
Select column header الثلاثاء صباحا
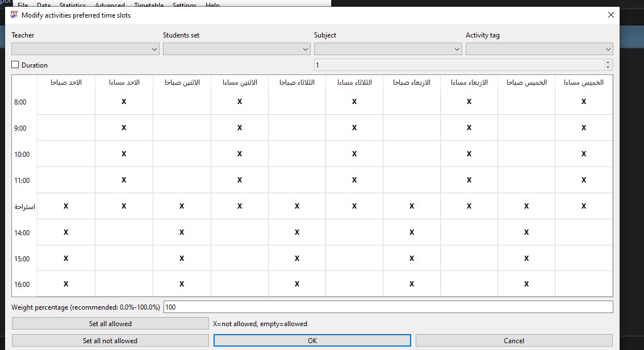pos(297,82)
